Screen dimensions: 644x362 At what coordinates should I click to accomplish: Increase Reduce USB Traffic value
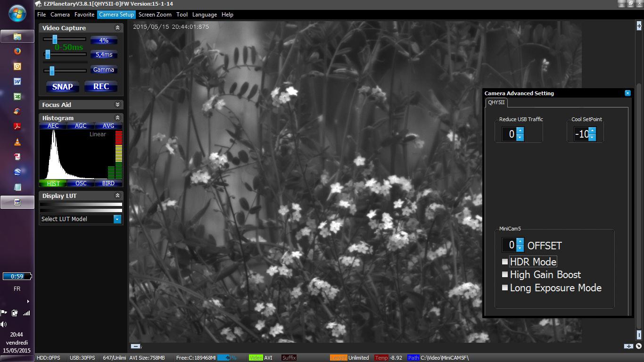[520, 131]
